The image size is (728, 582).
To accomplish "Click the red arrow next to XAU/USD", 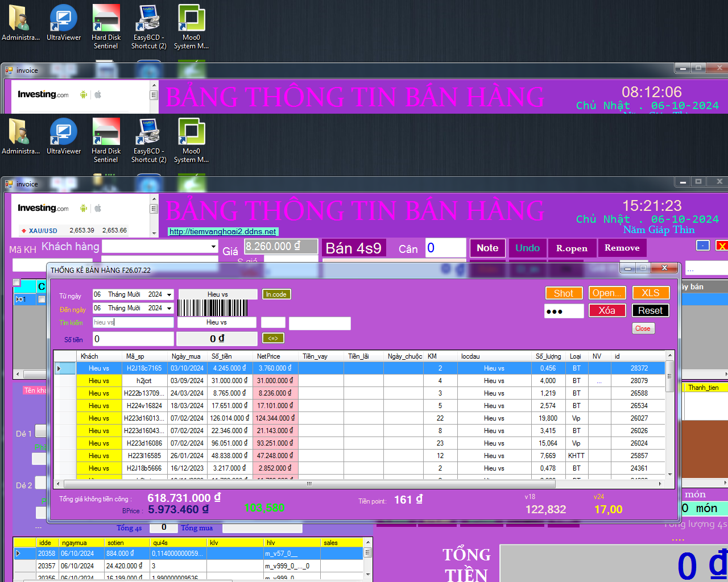I will pyautogui.click(x=23, y=231).
